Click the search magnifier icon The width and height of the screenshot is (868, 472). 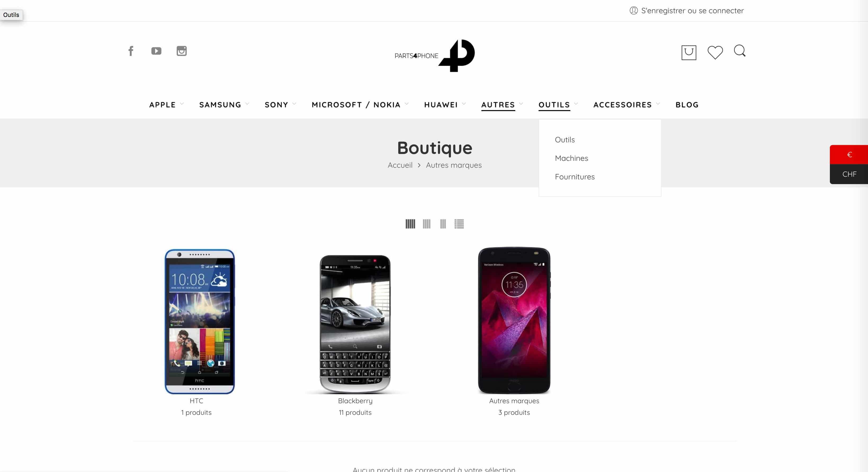pyautogui.click(x=740, y=51)
